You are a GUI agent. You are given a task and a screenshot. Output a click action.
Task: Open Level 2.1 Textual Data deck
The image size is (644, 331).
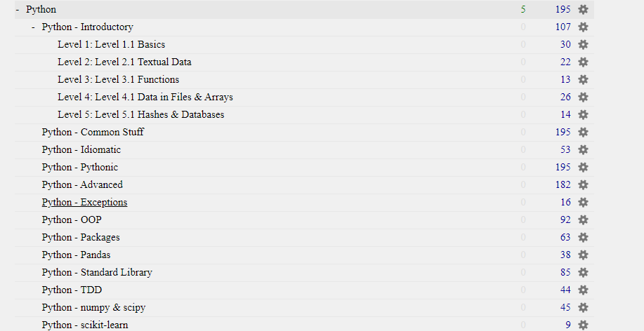(x=124, y=62)
